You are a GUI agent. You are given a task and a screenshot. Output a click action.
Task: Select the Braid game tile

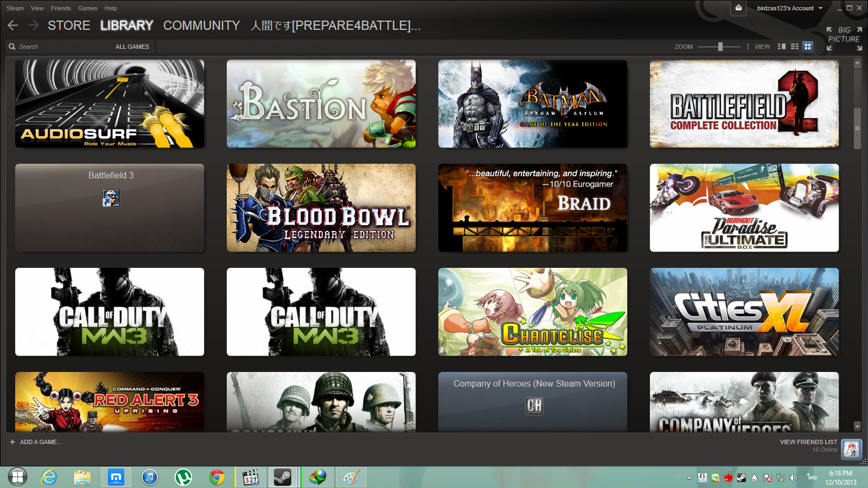point(533,208)
